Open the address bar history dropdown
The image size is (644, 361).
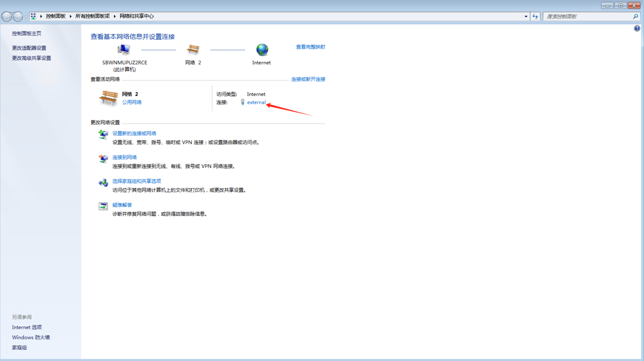526,17
